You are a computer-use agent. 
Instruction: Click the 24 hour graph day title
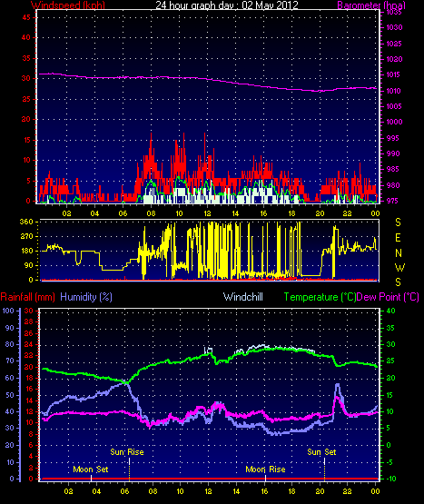(x=227, y=5)
